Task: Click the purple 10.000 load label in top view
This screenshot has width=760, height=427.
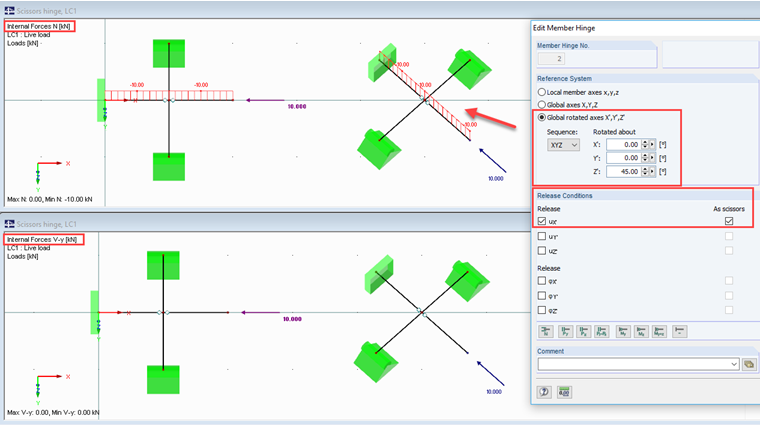Action: coord(297,107)
